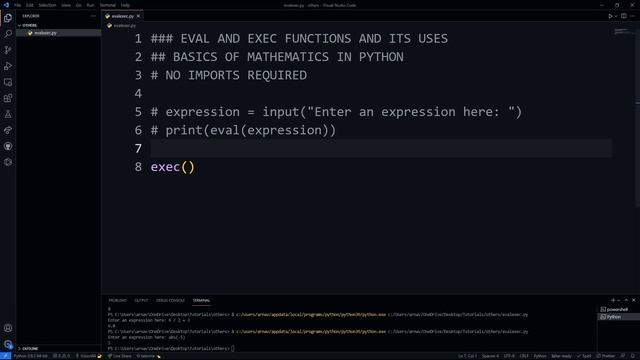
Task: Open the Extensions view icon
Action: click(x=8, y=98)
